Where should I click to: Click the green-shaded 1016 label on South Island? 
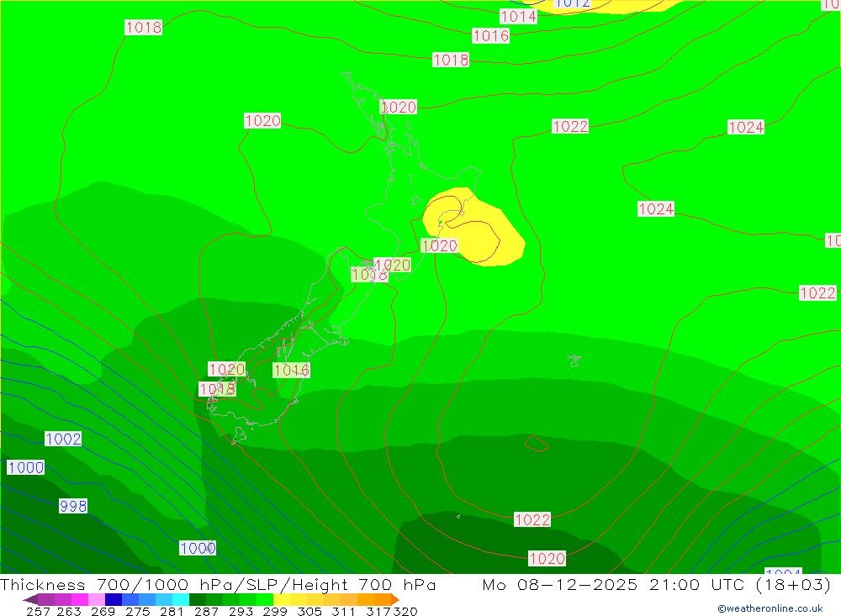point(291,370)
